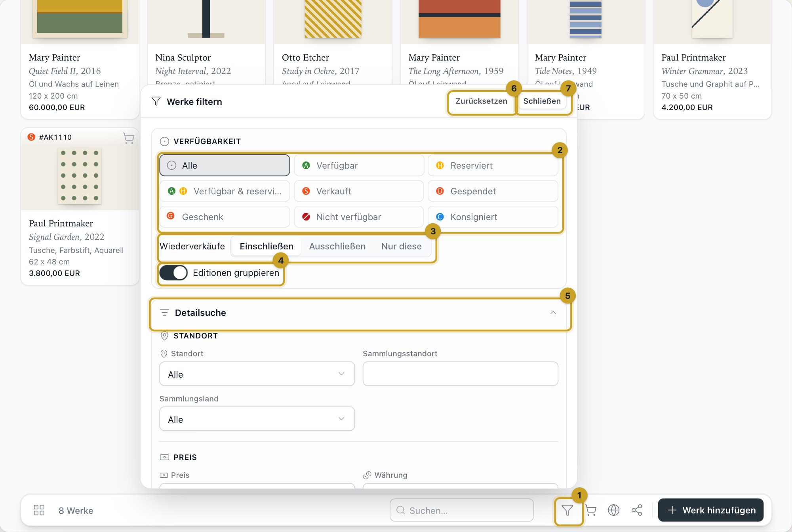Click the 8 Werke count label
This screenshot has width=792, height=532.
76,511
